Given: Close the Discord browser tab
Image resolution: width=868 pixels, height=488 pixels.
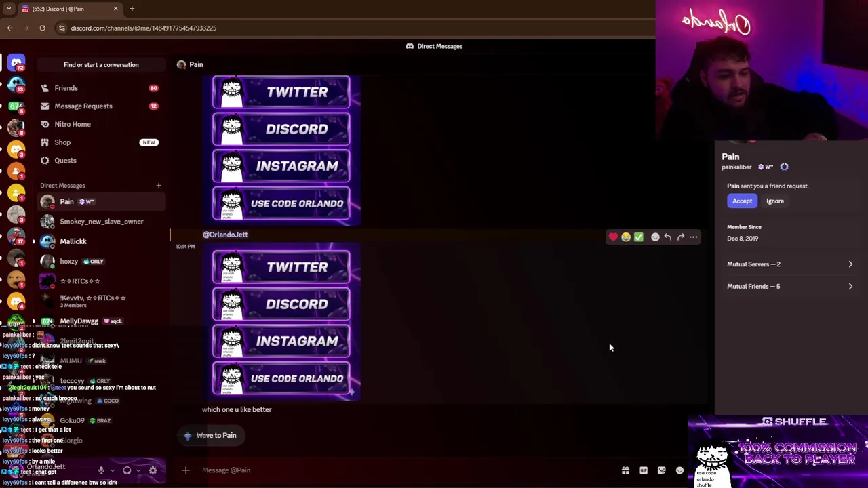Looking at the screenshot, I should point(115,9).
